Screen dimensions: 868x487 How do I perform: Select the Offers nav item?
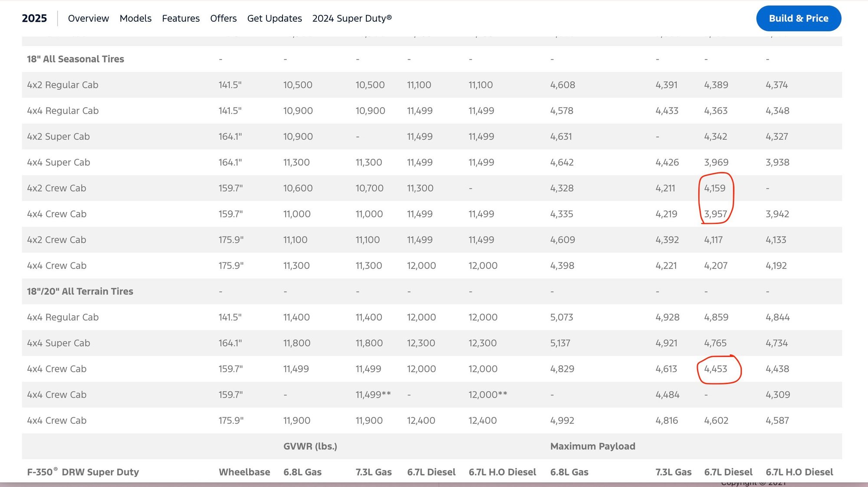223,18
